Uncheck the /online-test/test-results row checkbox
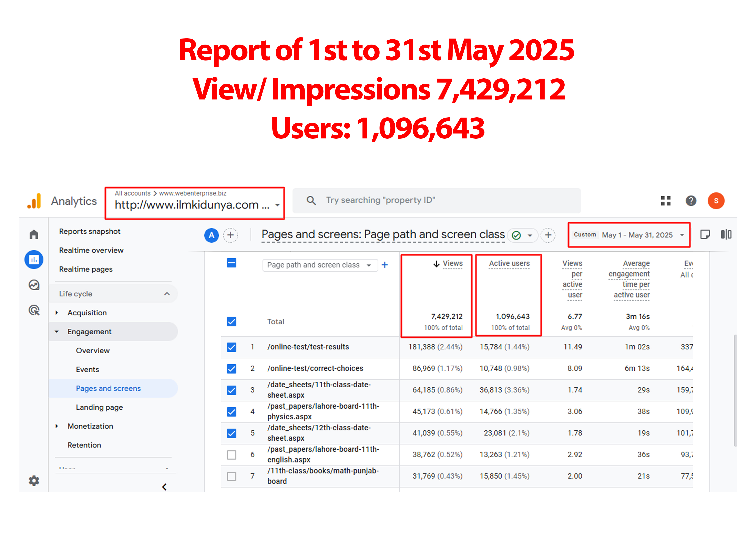 pos(231,347)
